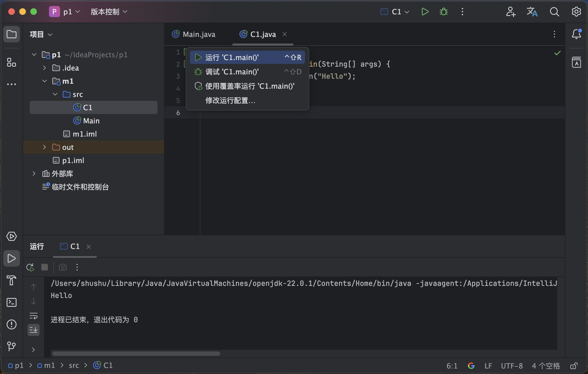588x374 pixels.
Task: Toggle the Run tool window icon on left sidebar
Action: click(12, 258)
